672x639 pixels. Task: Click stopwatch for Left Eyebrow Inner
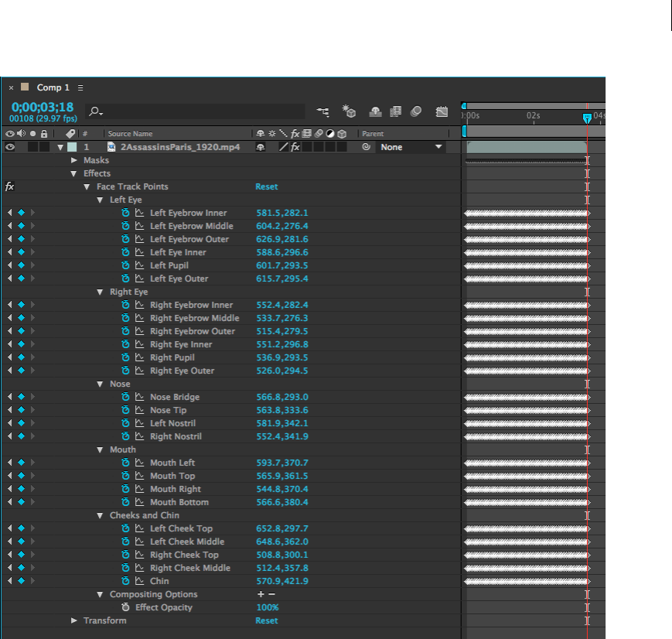[x=125, y=213]
